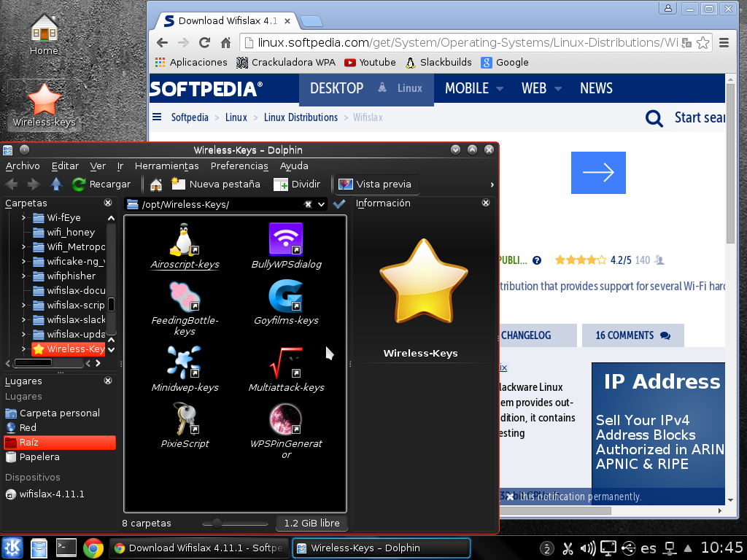Click the Softpedia search magnifier icon
This screenshot has height=560, width=747.
[x=654, y=118]
